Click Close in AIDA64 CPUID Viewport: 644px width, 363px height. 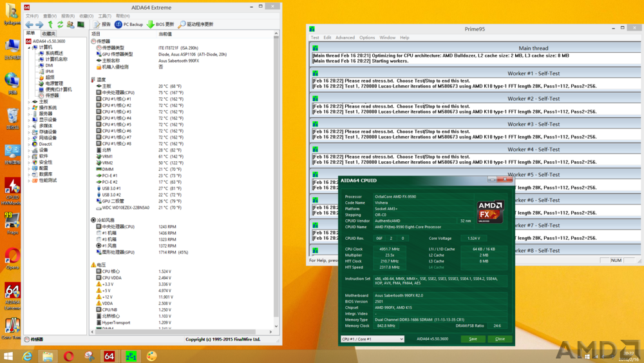click(500, 338)
